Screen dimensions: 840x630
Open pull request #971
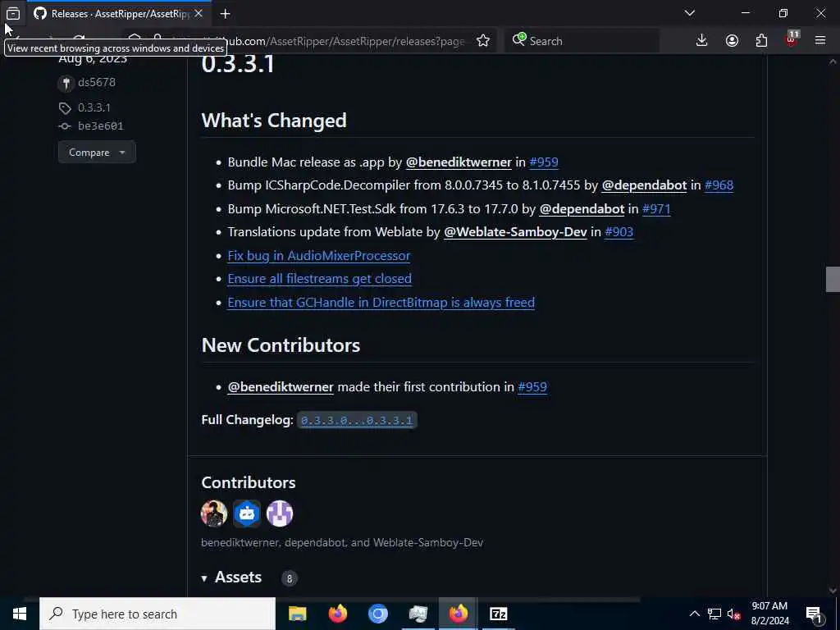tap(656, 209)
